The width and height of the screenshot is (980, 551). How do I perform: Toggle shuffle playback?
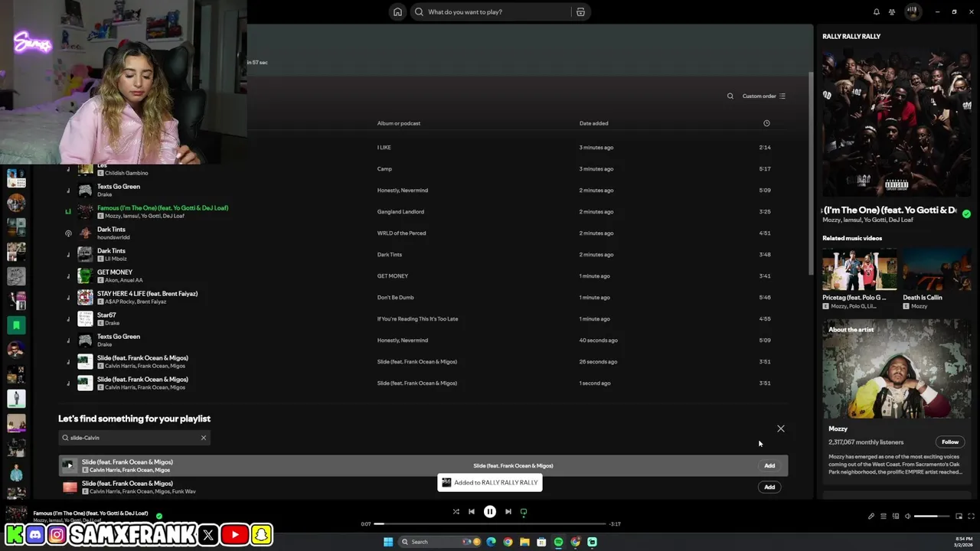456,511
